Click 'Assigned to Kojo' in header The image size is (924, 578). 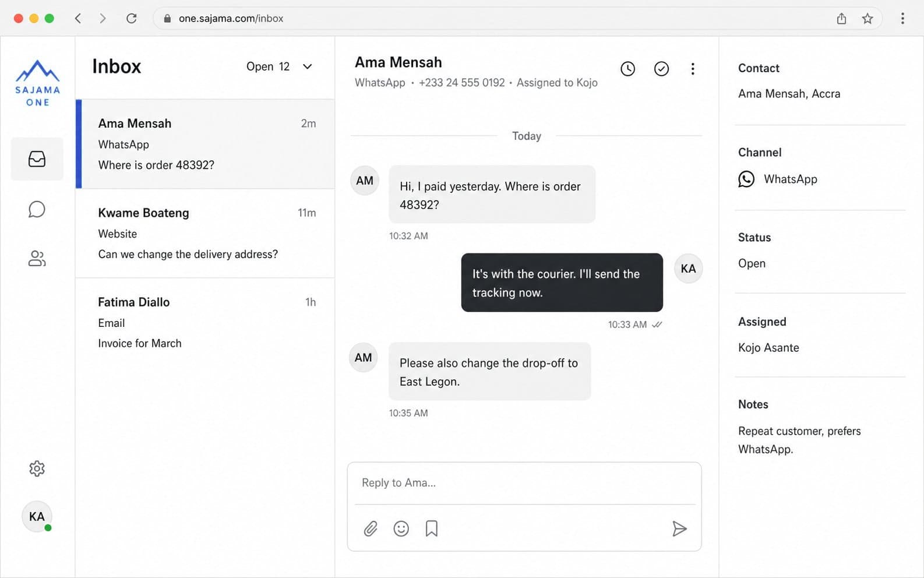pos(557,83)
